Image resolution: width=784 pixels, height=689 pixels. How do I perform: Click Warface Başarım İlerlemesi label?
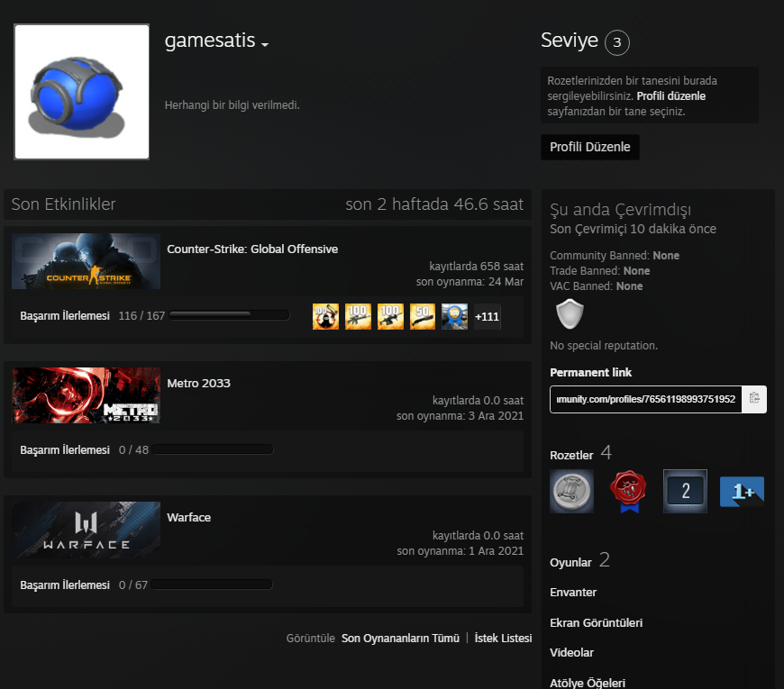(65, 585)
